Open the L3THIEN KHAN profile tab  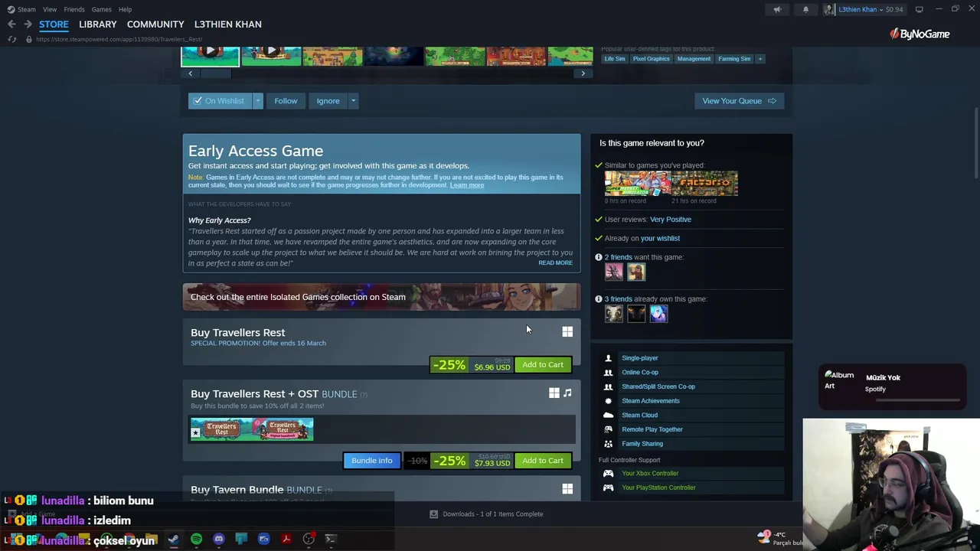(x=228, y=24)
